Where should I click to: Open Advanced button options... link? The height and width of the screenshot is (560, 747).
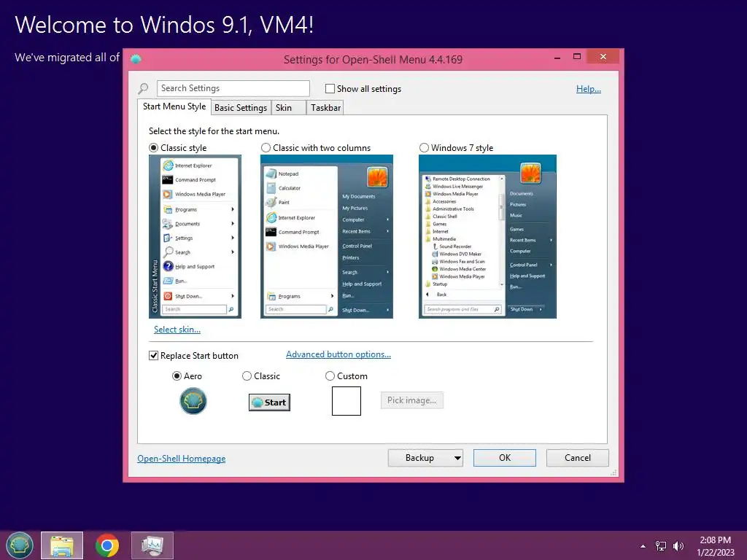pyautogui.click(x=338, y=354)
